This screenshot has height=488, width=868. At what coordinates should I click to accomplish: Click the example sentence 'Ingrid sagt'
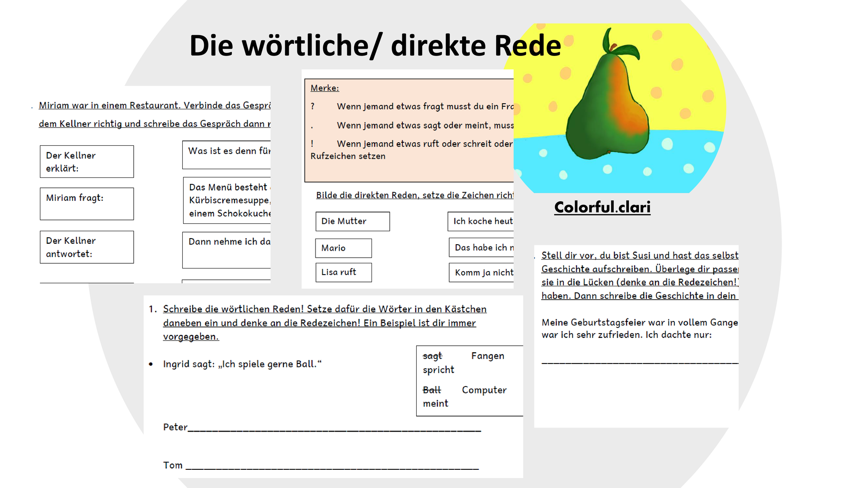point(242,364)
